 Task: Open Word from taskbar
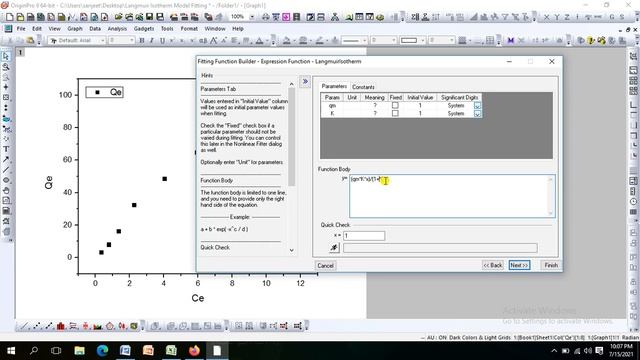click(125, 351)
